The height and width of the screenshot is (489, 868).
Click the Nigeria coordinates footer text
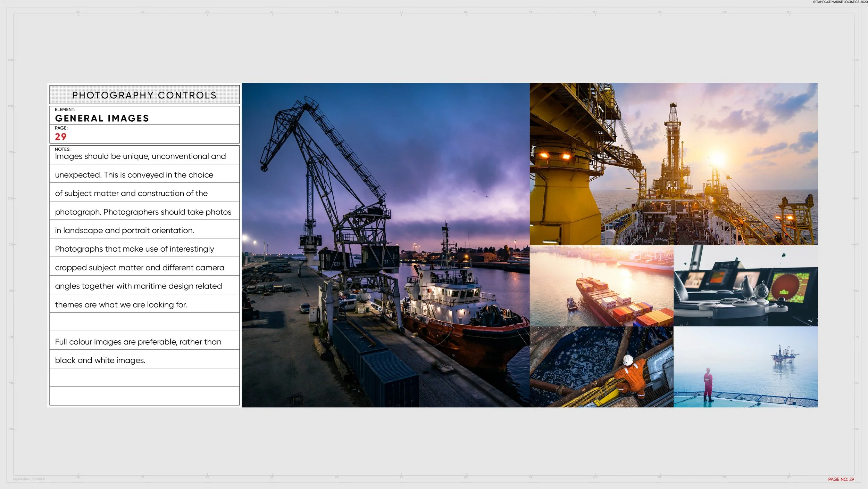pyautogui.click(x=29, y=479)
